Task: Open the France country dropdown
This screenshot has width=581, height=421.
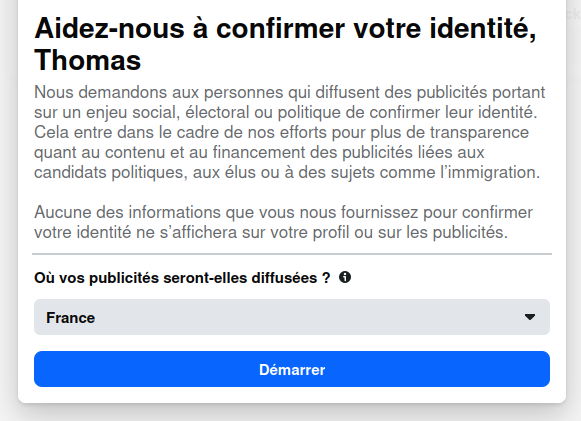Action: (292, 317)
